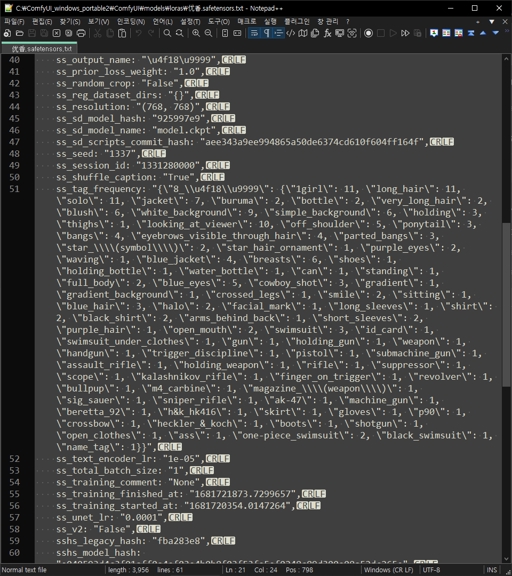Screen dimensions: 512x576
Task: Click the Save file toolbar icon
Action: [x=32, y=33]
